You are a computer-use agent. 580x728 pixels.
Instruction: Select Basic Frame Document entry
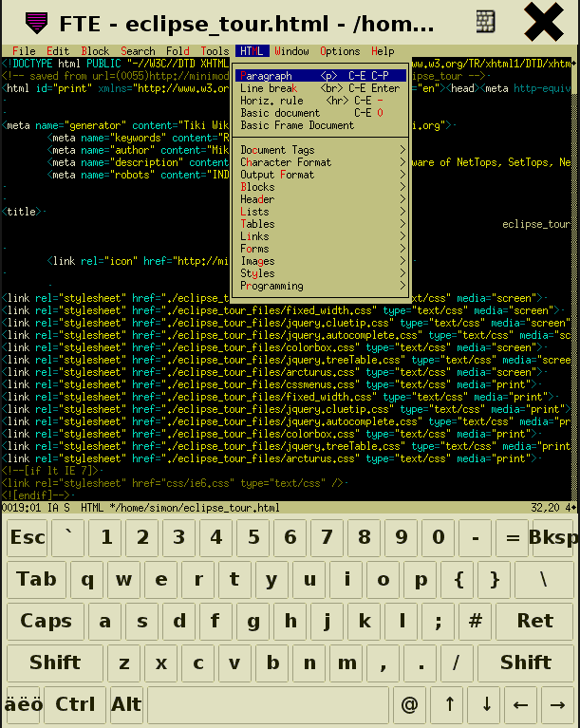321,125
